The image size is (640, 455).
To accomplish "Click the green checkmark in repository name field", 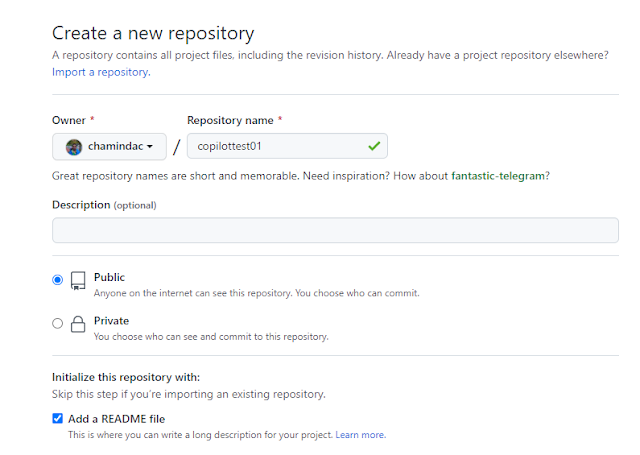I will point(374,146).
